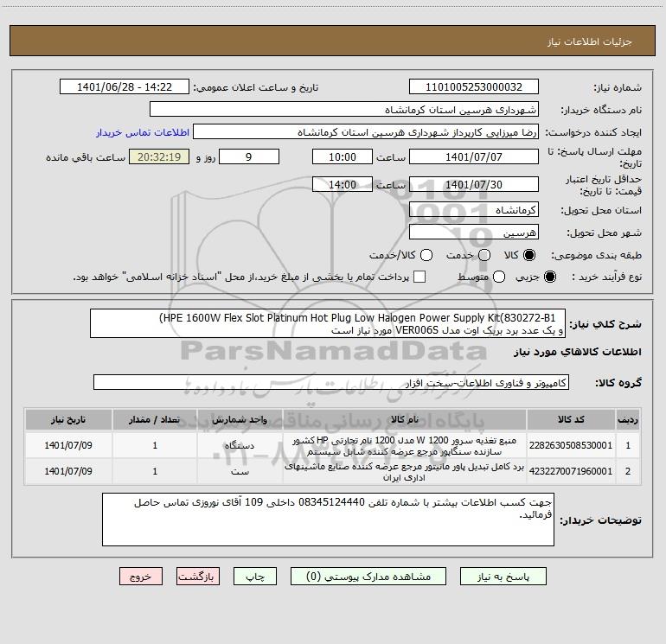Click the deadline time field 10:00
This screenshot has width=666, height=644.
tap(343, 157)
